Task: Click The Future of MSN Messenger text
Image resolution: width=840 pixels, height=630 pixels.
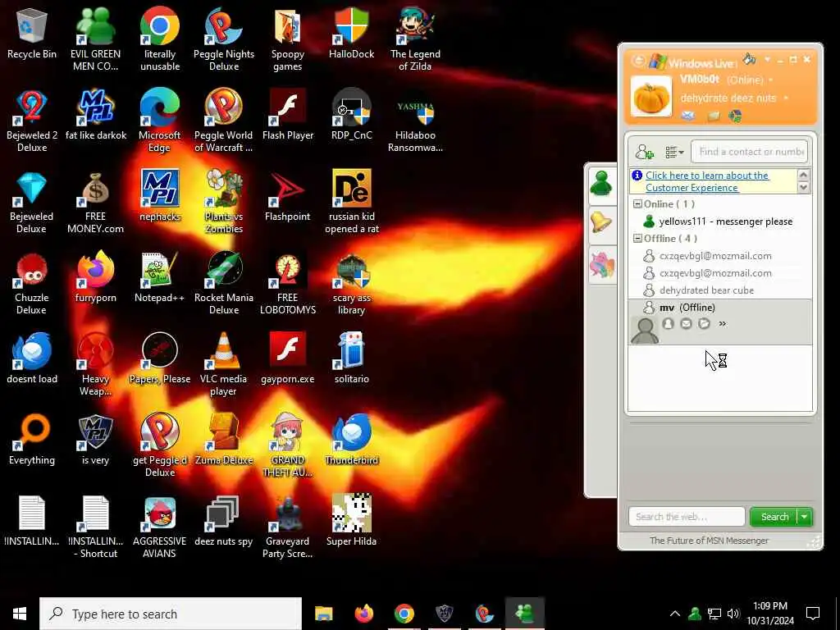Action: coord(709,541)
